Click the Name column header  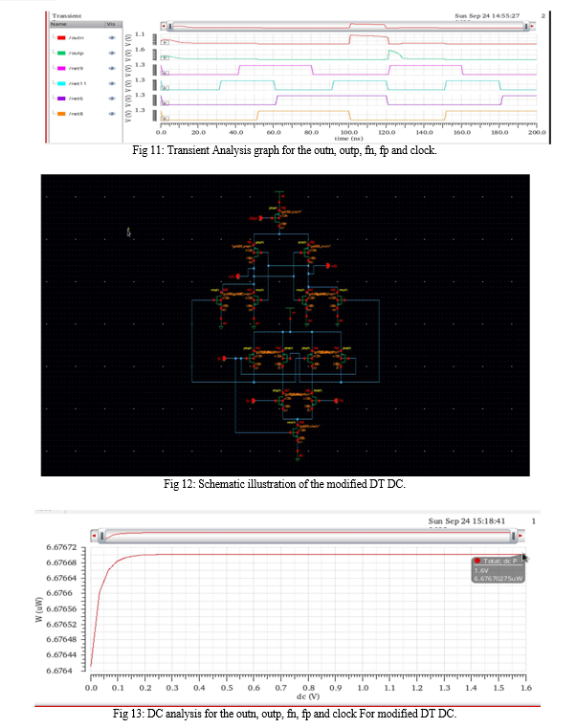tap(78, 24)
